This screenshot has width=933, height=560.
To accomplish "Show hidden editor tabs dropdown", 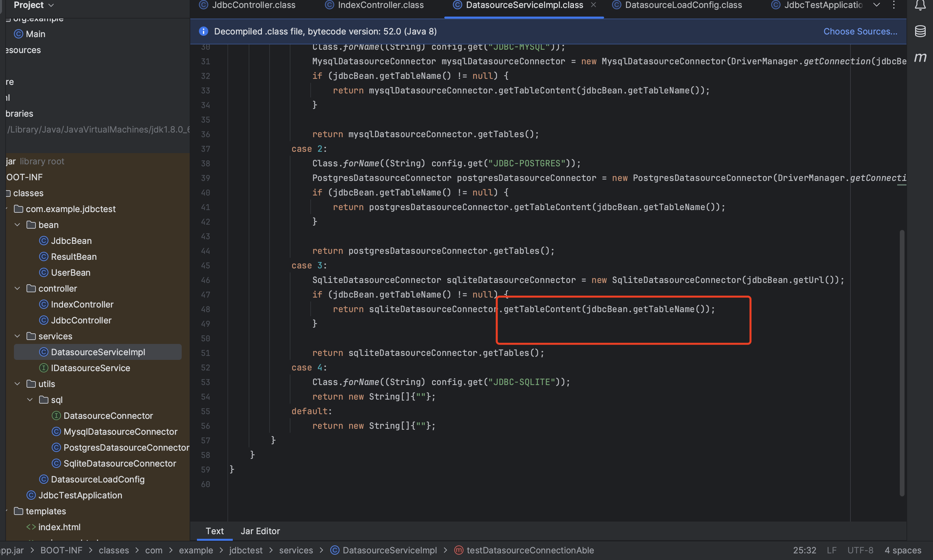I will 877,5.
